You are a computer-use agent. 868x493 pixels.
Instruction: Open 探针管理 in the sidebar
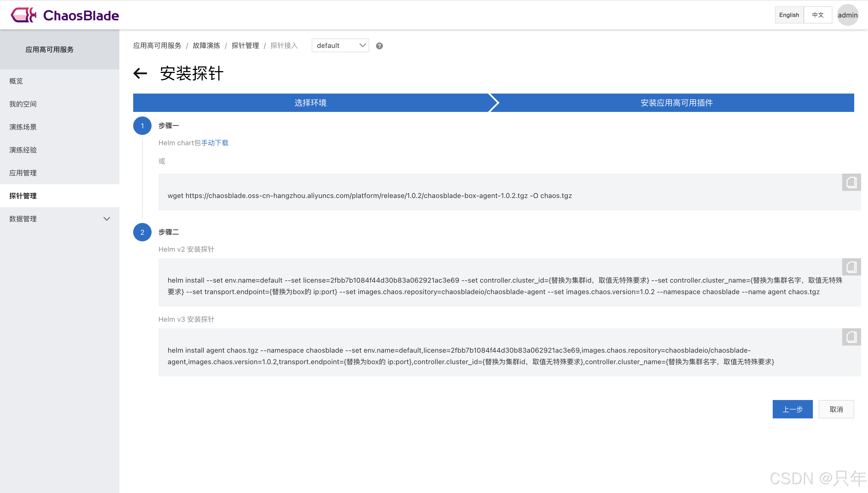click(23, 196)
